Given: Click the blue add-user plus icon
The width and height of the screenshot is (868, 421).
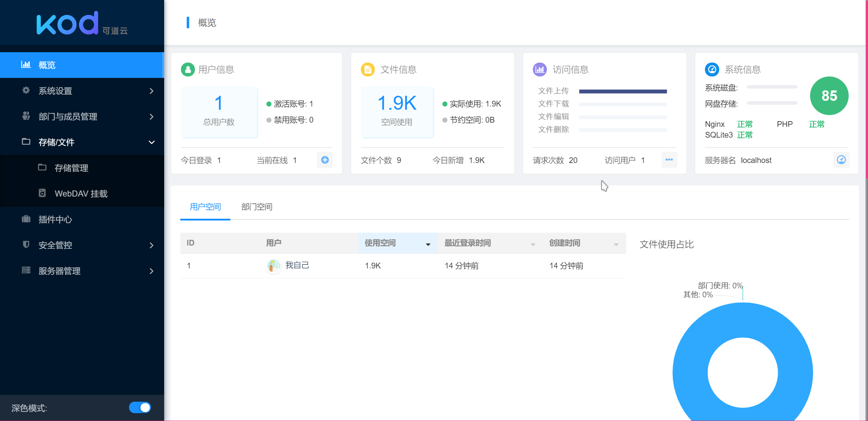Looking at the screenshot, I should click(325, 160).
